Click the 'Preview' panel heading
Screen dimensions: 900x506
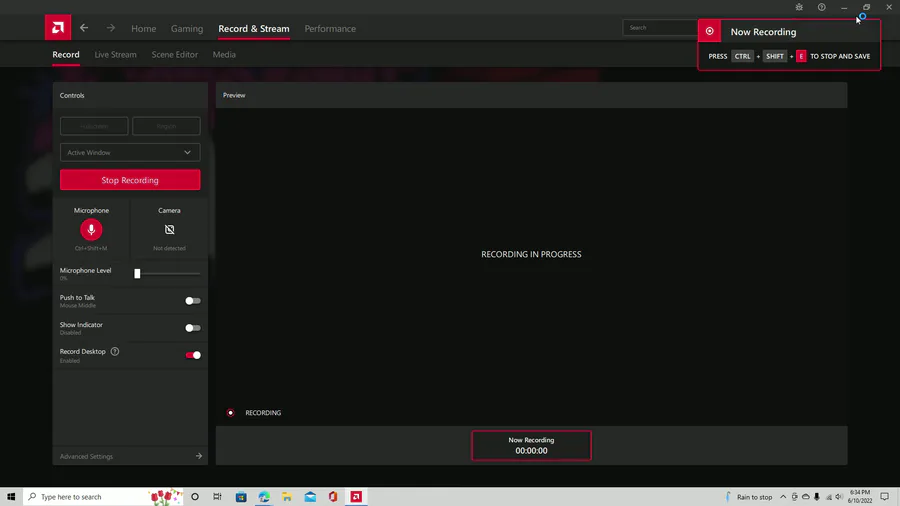[x=234, y=95]
